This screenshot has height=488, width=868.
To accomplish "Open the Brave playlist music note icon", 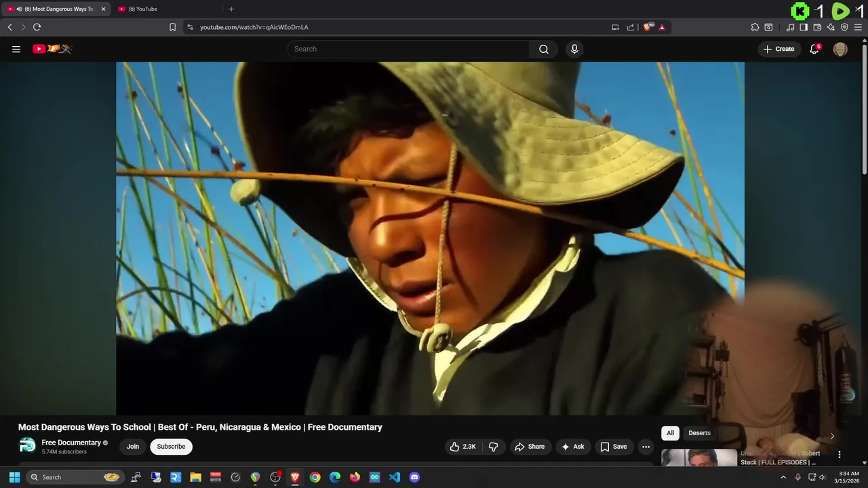I will tap(790, 27).
